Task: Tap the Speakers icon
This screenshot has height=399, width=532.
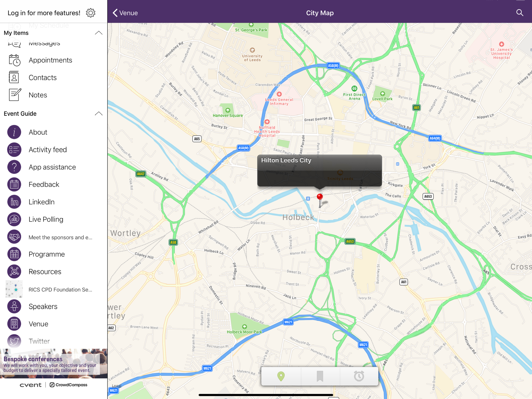Action: click(14, 306)
